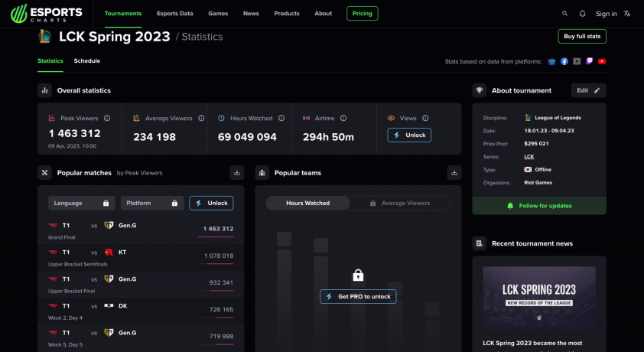Click the first platform icon after 'platforms:'
Viewport: 644px width, 352px height.
pyautogui.click(x=551, y=61)
